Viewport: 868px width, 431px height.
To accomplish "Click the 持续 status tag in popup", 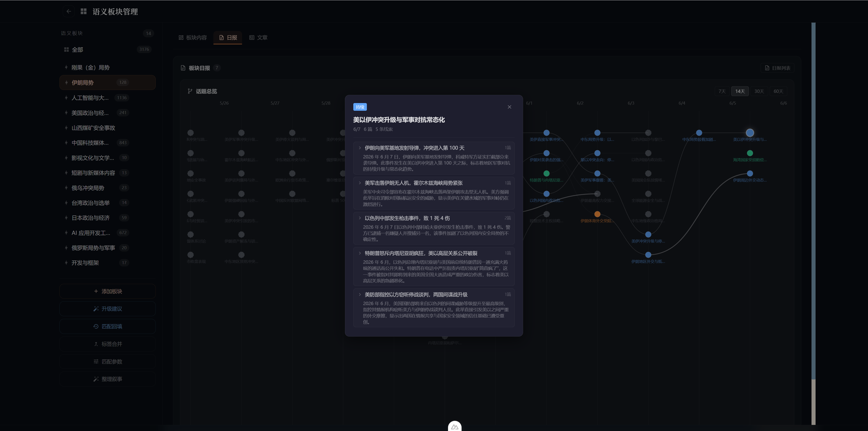I will [x=360, y=107].
